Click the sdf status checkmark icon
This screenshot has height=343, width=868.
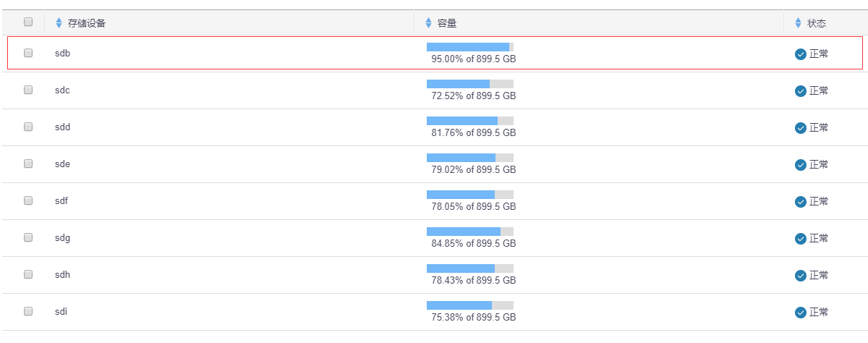[801, 202]
